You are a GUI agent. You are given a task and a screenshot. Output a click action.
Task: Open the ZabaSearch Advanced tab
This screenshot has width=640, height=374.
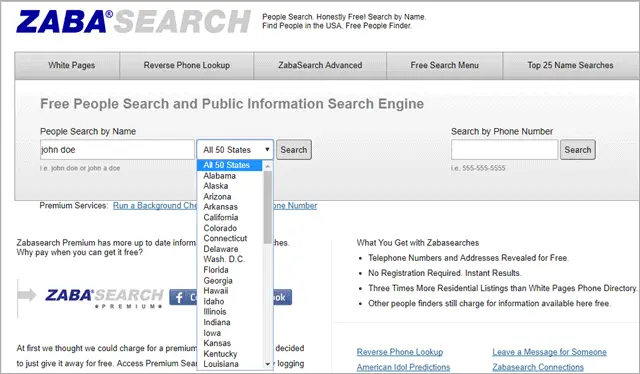click(x=320, y=65)
